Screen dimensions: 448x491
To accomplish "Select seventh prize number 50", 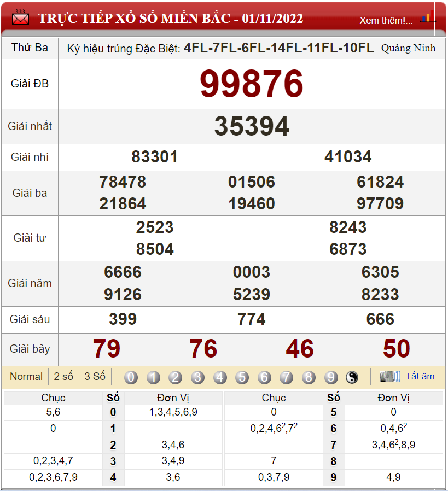I will click(396, 348).
